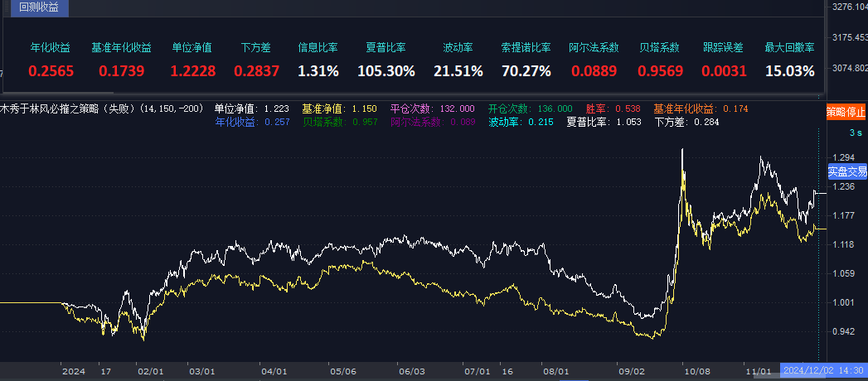Click the 2024/12/02 14:30 date marker
This screenshot has width=868, height=381.
point(822,370)
